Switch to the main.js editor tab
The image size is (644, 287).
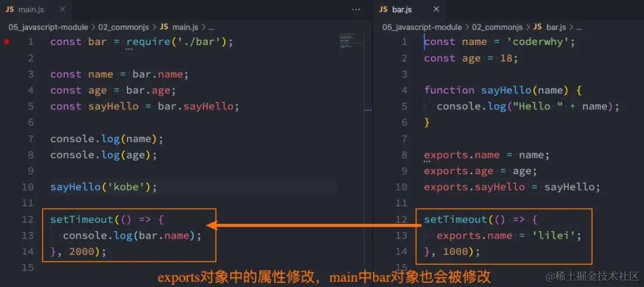point(25,9)
